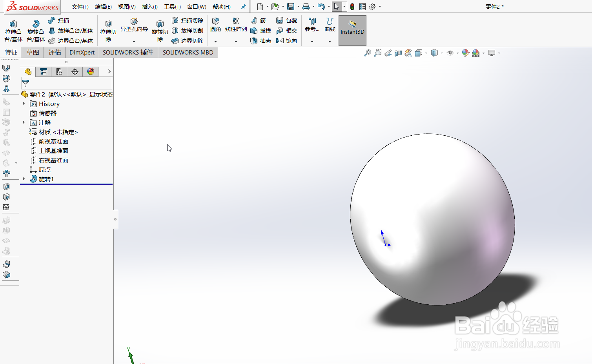592x364 pixels.
Task: Click the Extruded Cut (拉伸切除) tool
Action: point(108,31)
